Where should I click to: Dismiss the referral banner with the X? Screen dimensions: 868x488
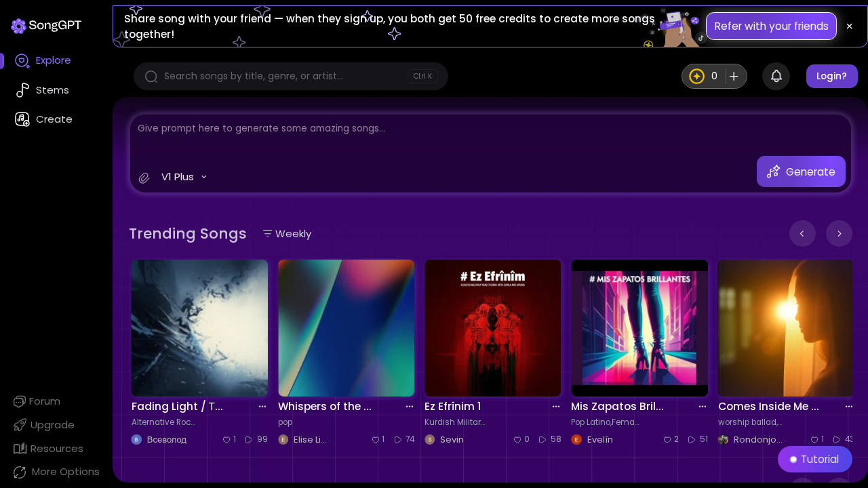click(x=849, y=26)
